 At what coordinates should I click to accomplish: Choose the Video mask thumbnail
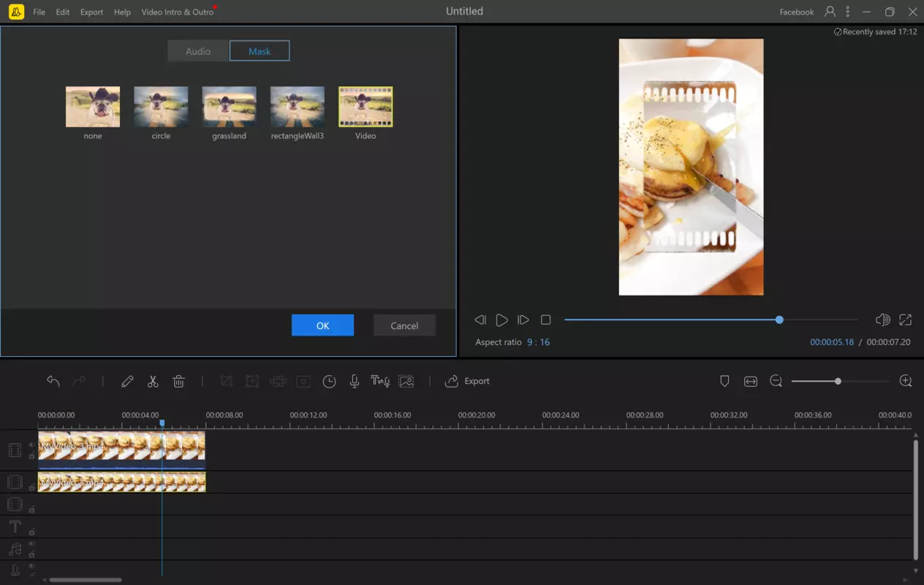[x=366, y=107]
